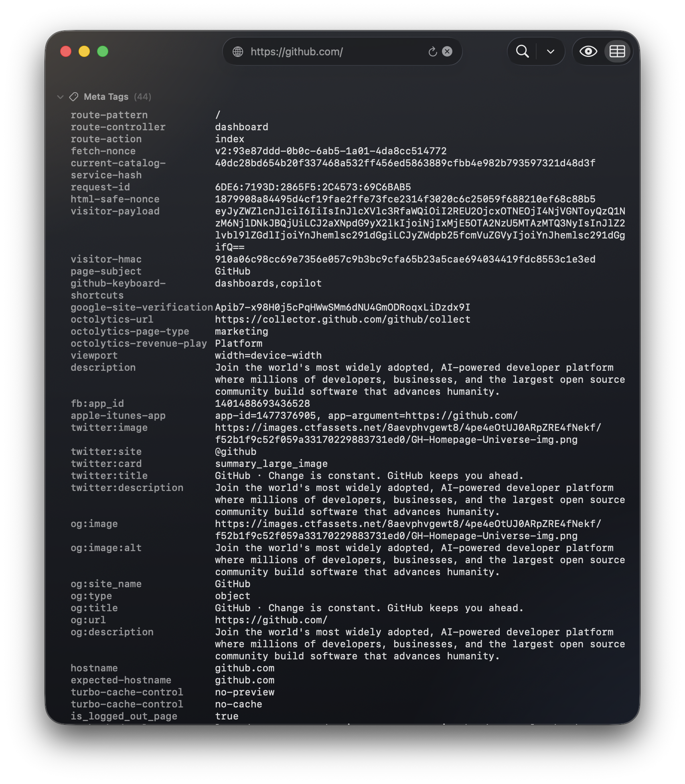Click the viewport value width=device-width
This screenshot has height=784, width=685.
[x=268, y=356]
